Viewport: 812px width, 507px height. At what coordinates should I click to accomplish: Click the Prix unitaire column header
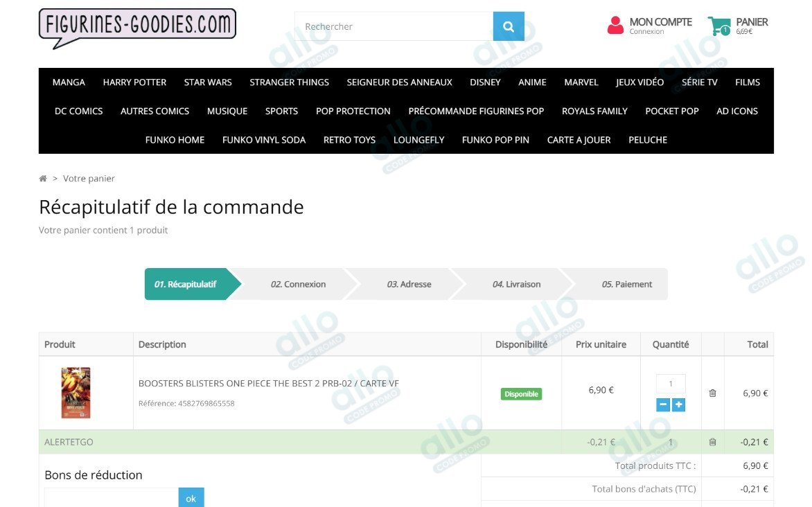(601, 344)
